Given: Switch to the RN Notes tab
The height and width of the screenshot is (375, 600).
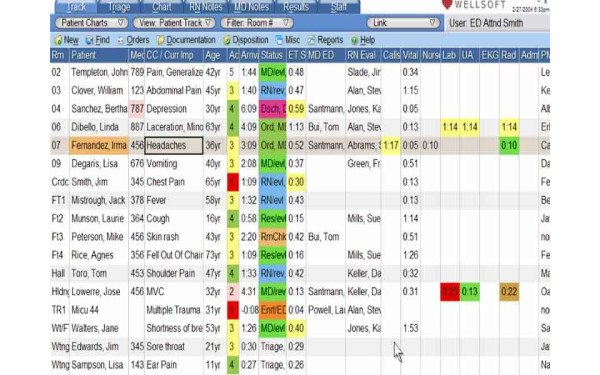Looking at the screenshot, I should point(206,7).
